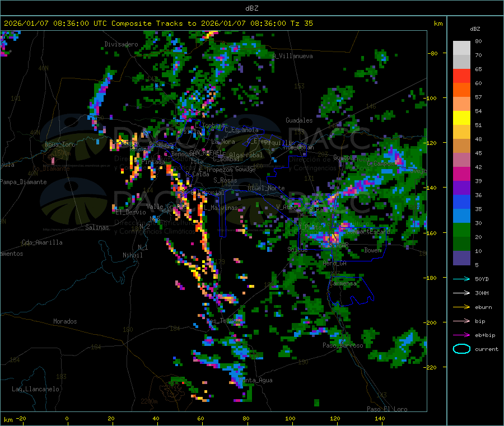Click the yellow eburn arrow legend icon
The height and width of the screenshot is (426, 504).
(461, 307)
